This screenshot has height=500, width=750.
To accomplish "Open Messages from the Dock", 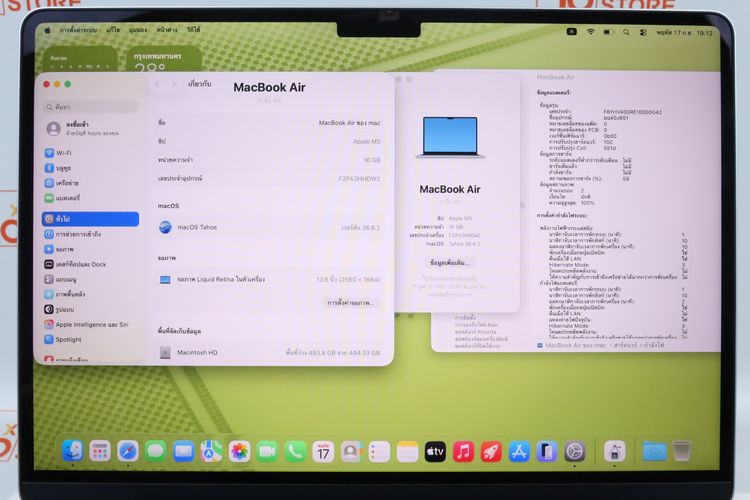I will click(x=155, y=451).
